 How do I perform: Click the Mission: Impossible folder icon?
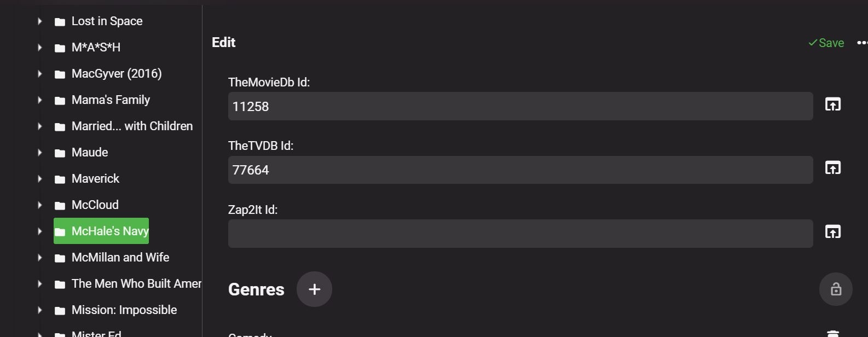(60, 311)
